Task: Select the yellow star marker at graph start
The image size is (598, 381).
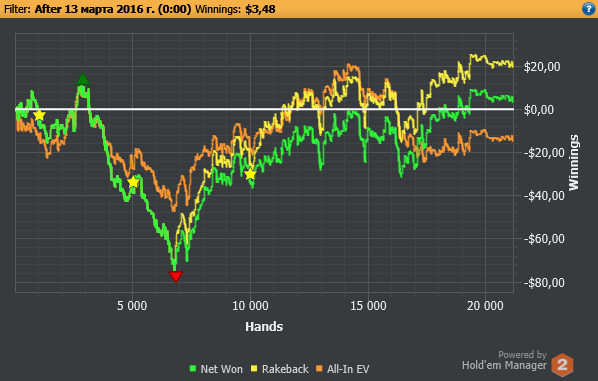Action: [x=39, y=115]
